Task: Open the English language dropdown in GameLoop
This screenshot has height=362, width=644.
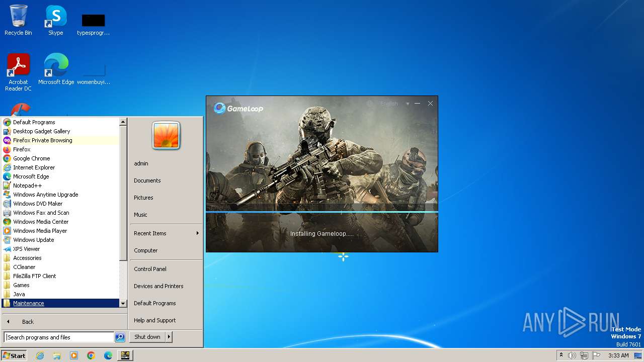Action: tap(395, 104)
